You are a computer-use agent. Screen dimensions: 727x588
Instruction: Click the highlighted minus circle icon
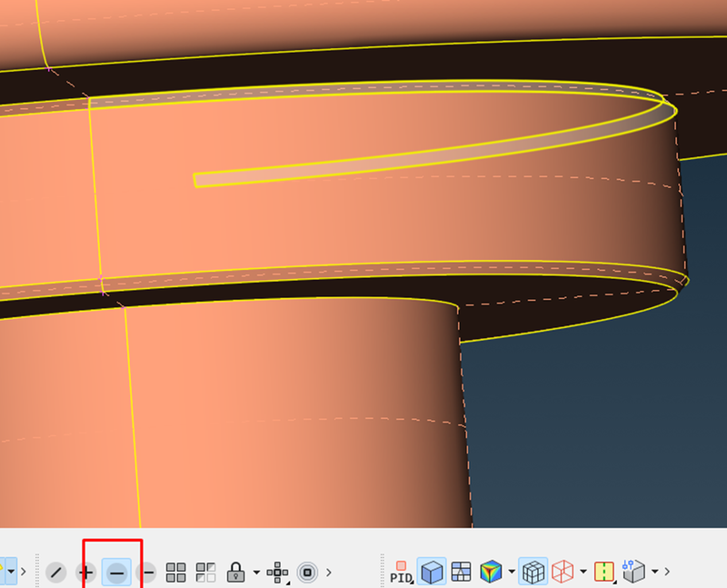pos(116,573)
